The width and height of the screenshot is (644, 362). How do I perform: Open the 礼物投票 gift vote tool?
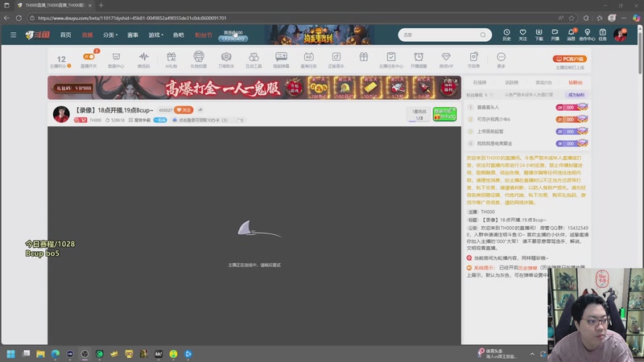click(x=199, y=60)
